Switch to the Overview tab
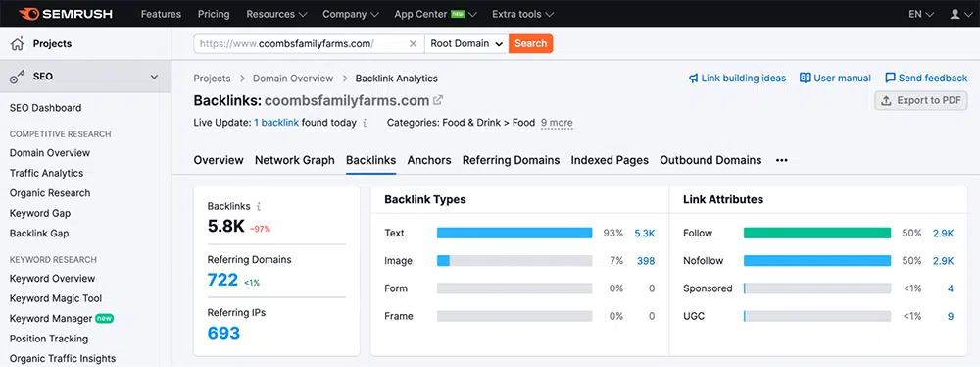 pyautogui.click(x=219, y=160)
